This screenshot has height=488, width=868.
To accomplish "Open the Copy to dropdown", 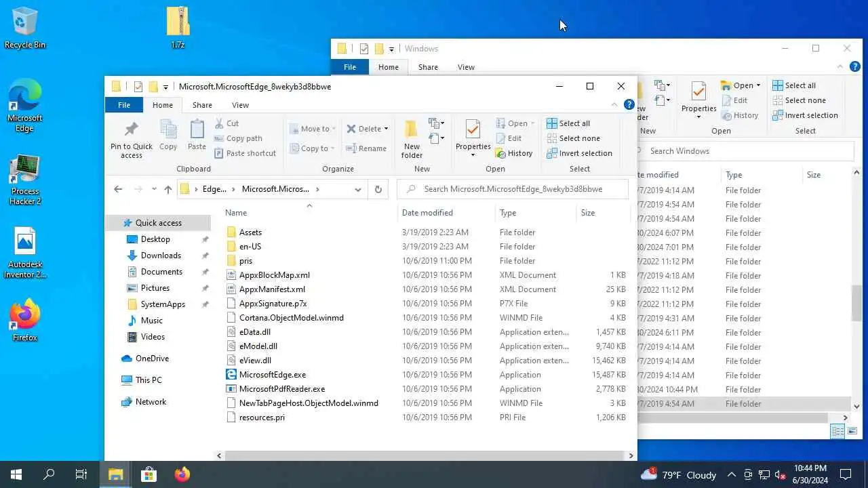I will pos(313,148).
